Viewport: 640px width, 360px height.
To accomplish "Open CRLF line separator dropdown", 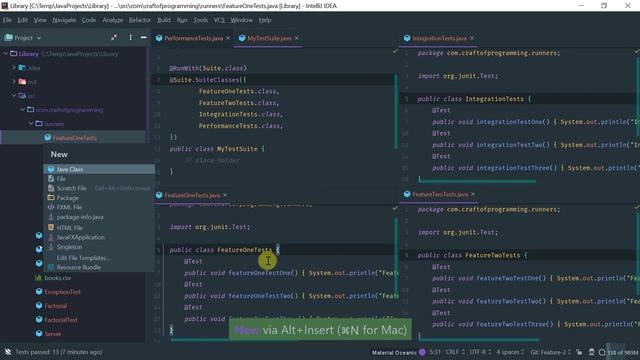I will pos(455,352).
